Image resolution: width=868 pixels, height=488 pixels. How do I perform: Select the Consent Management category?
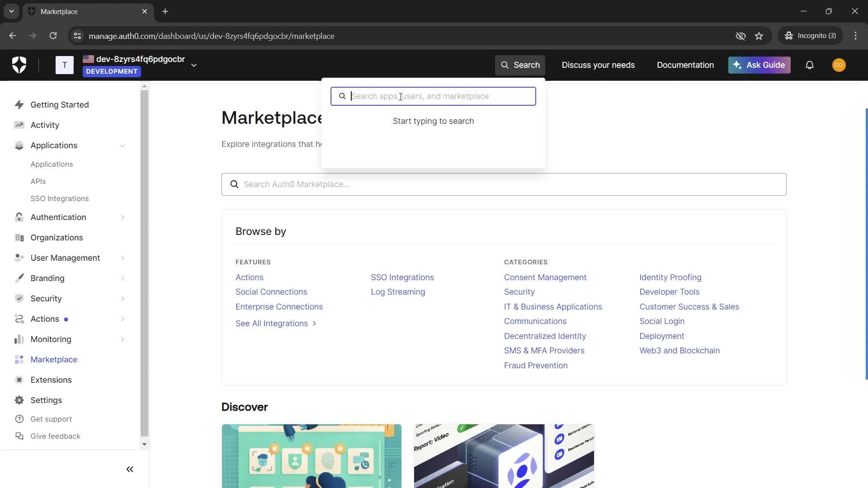tap(545, 277)
